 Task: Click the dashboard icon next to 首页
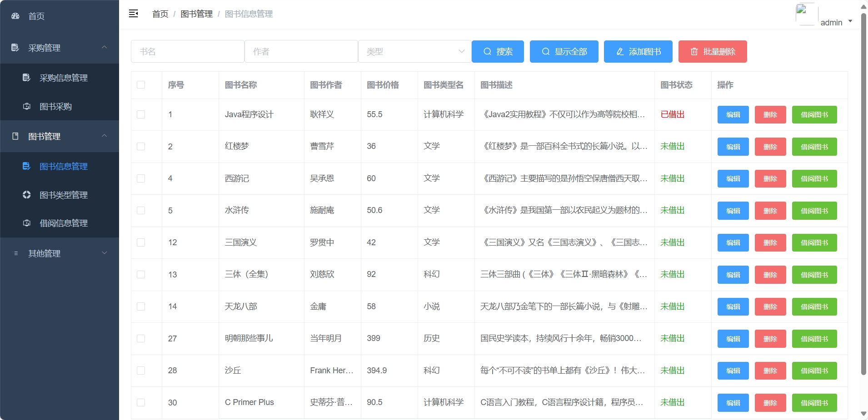tap(15, 16)
